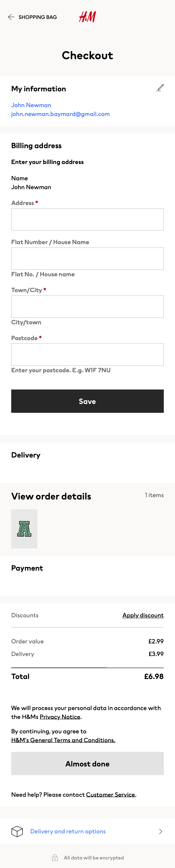Click the Postcode input field
175x868 pixels.
87,354
